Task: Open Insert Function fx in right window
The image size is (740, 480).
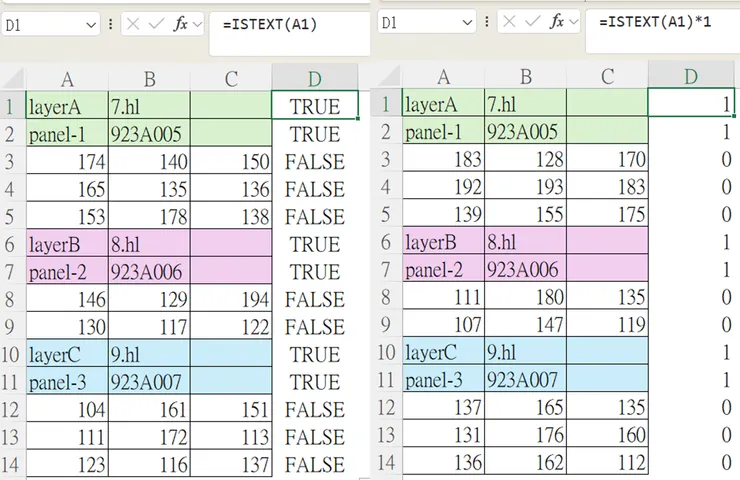Action: coord(557,21)
